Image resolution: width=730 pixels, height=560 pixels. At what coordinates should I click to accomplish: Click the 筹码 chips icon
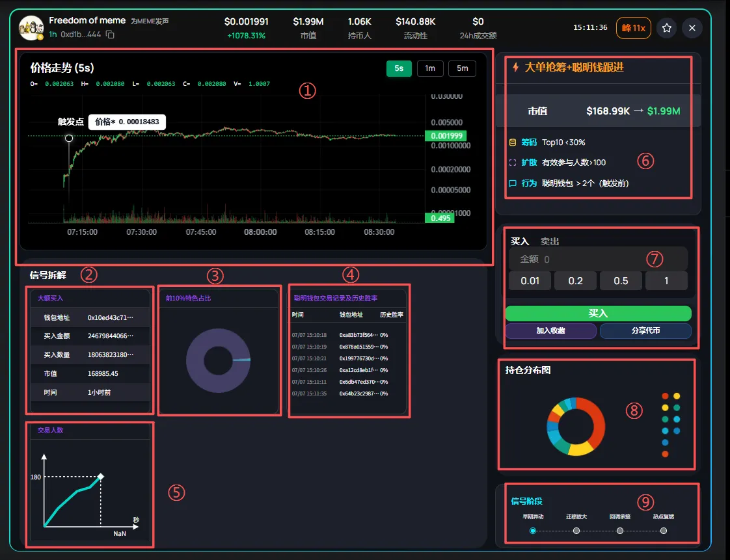tap(513, 142)
